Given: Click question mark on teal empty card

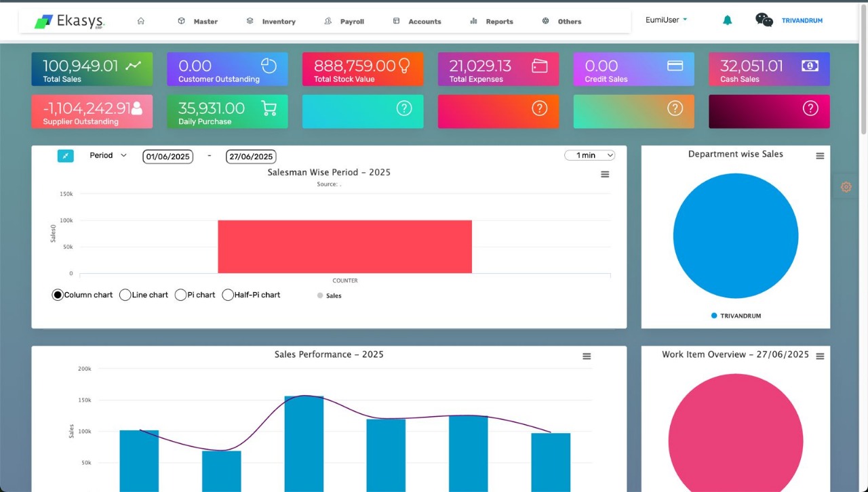Looking at the screenshot, I should pos(404,108).
